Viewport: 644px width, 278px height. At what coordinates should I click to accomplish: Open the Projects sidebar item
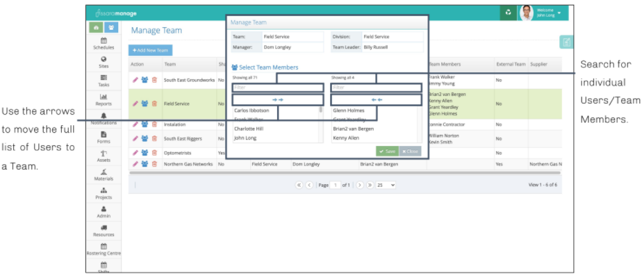point(104,193)
